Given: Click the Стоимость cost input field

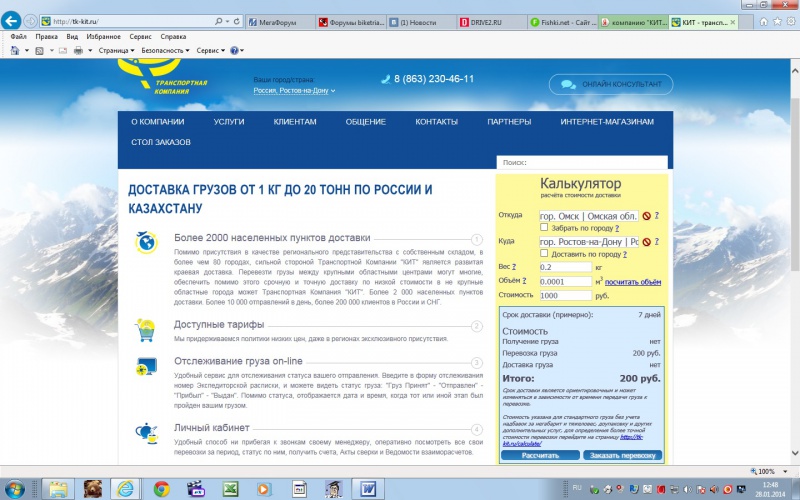Looking at the screenshot, I should (x=565, y=295).
